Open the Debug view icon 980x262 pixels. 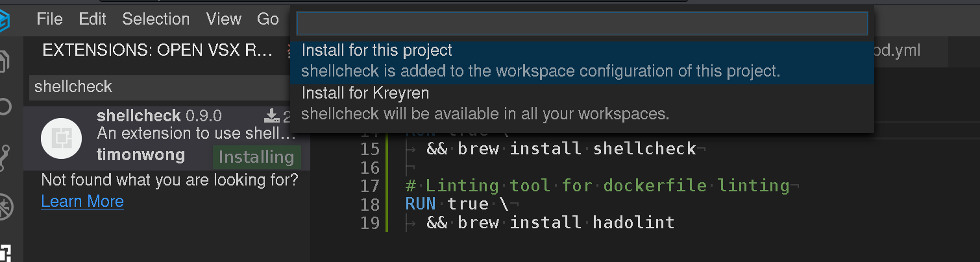click(x=6, y=207)
